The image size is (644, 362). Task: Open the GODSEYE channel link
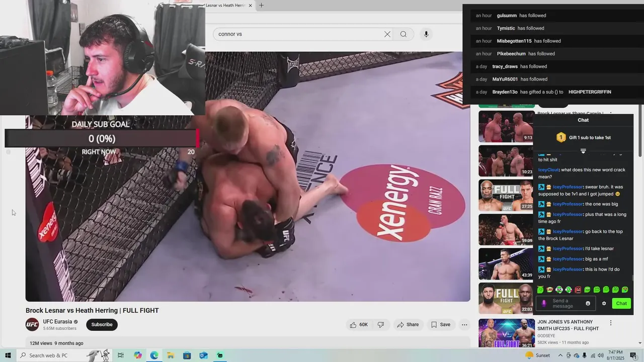(x=546, y=335)
